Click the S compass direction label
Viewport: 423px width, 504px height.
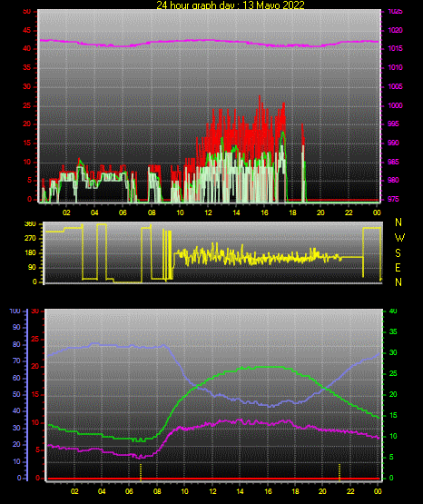398,253
